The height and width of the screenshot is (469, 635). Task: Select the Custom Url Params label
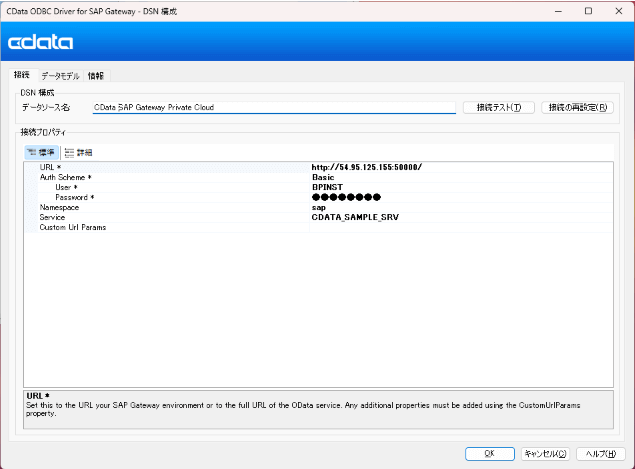[x=72, y=227]
